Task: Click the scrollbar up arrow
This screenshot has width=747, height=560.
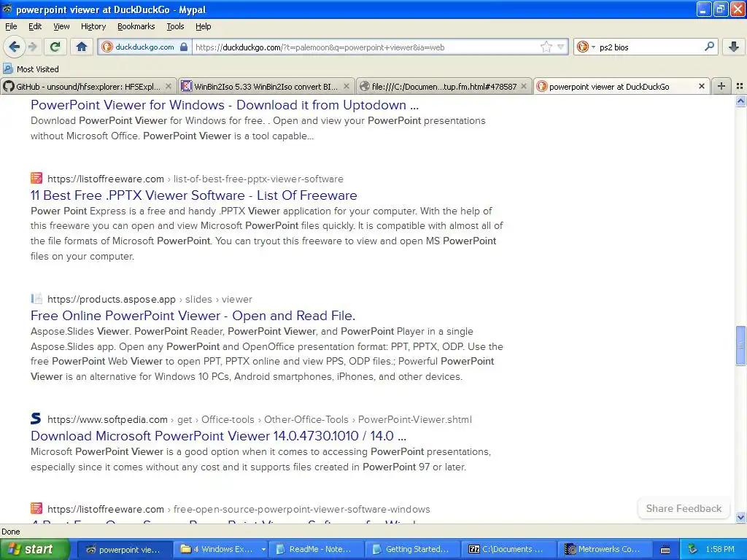Action: point(740,101)
